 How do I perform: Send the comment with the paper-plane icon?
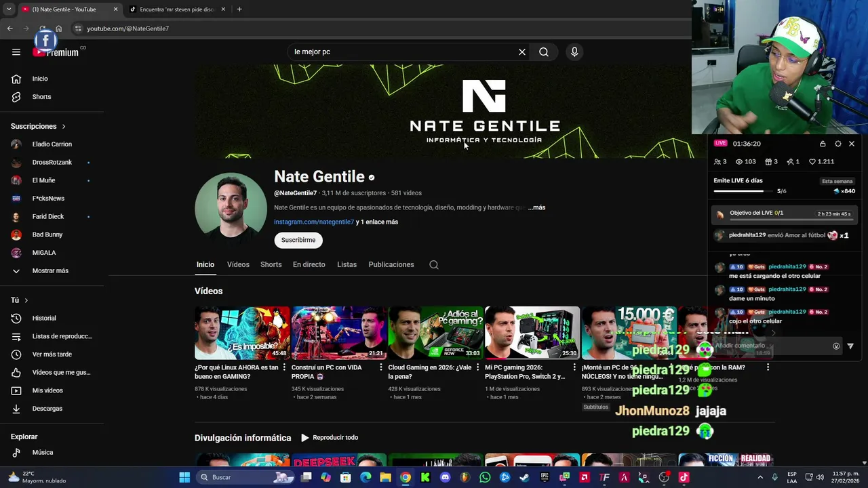click(x=850, y=346)
